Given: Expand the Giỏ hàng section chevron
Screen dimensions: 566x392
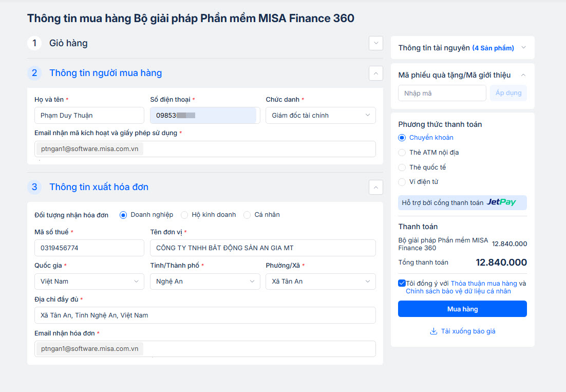Looking at the screenshot, I should (x=376, y=43).
